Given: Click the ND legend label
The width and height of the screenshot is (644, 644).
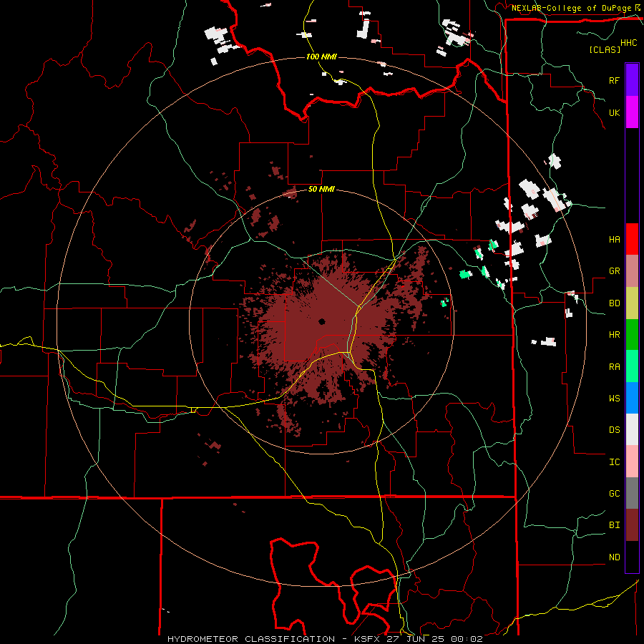Looking at the screenshot, I should tap(615, 557).
